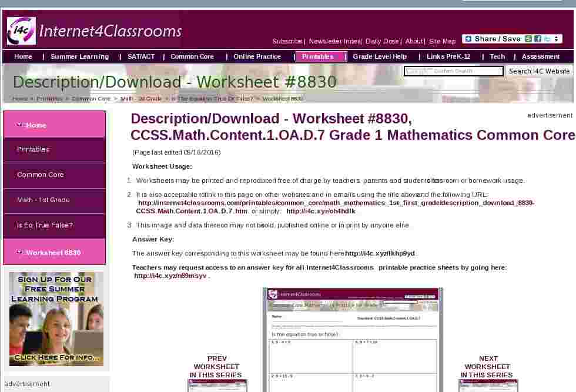Share the page via email icon
The width and height of the screenshot is (576, 392).
pos(528,39)
